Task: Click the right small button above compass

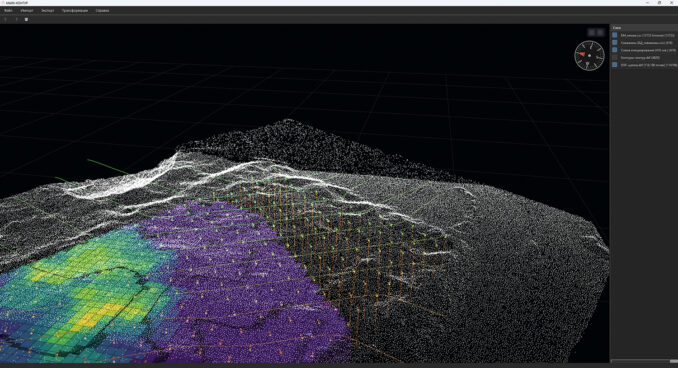Action: [600, 32]
